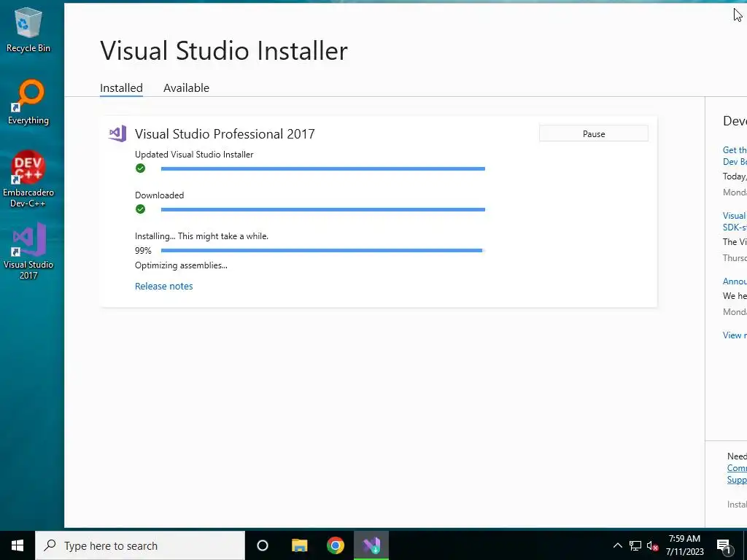Open the notification action center
The image size is (747, 560).
pyautogui.click(x=724, y=546)
